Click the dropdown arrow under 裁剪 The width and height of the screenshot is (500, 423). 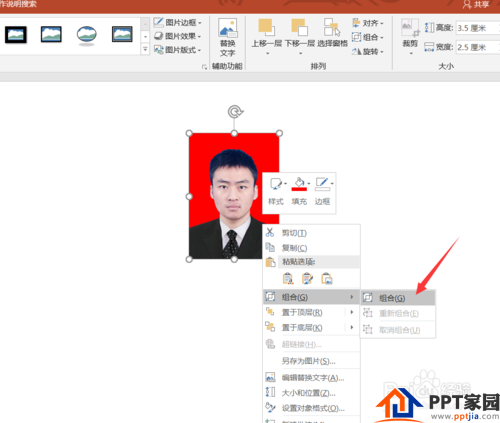(x=411, y=54)
